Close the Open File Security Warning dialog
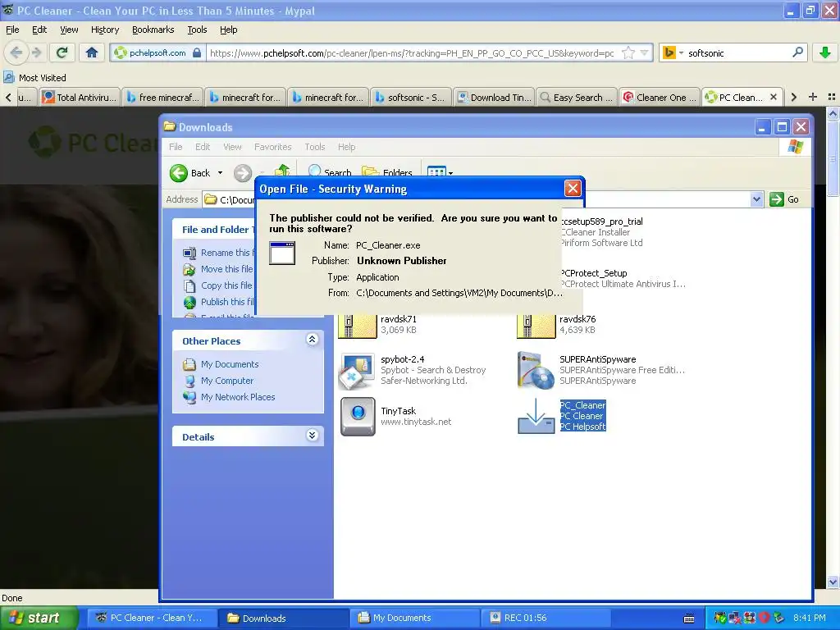 (573, 188)
